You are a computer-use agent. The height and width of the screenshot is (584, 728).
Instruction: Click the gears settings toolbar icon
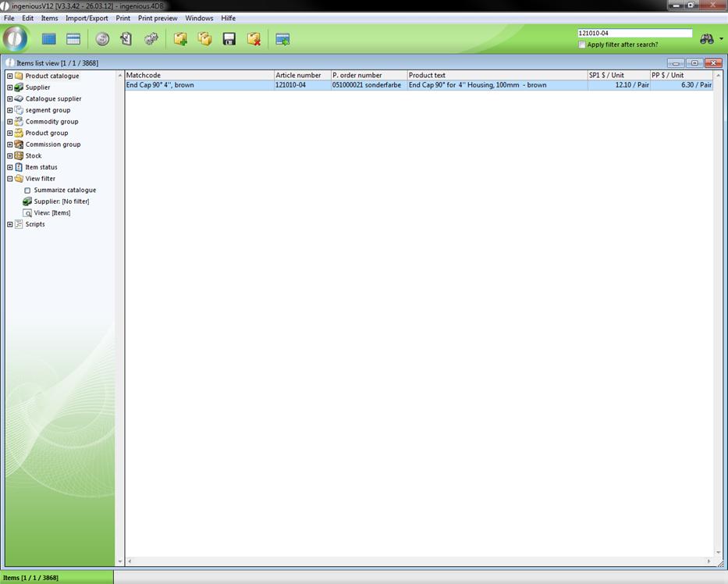[x=151, y=39]
